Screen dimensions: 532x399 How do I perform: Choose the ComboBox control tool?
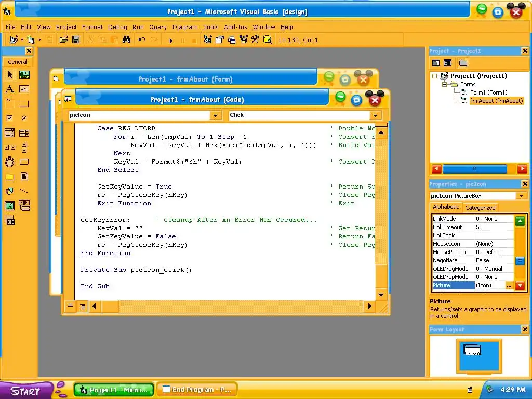tap(10, 132)
